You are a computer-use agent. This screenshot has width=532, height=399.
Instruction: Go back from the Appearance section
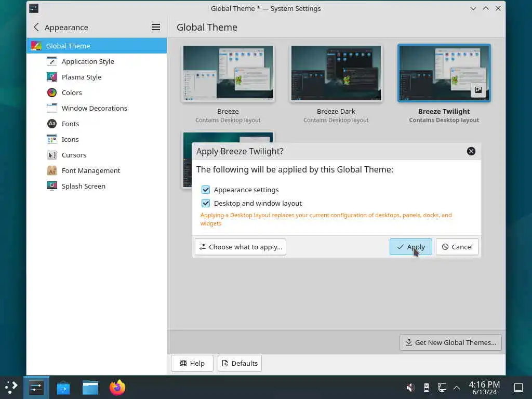[36, 27]
